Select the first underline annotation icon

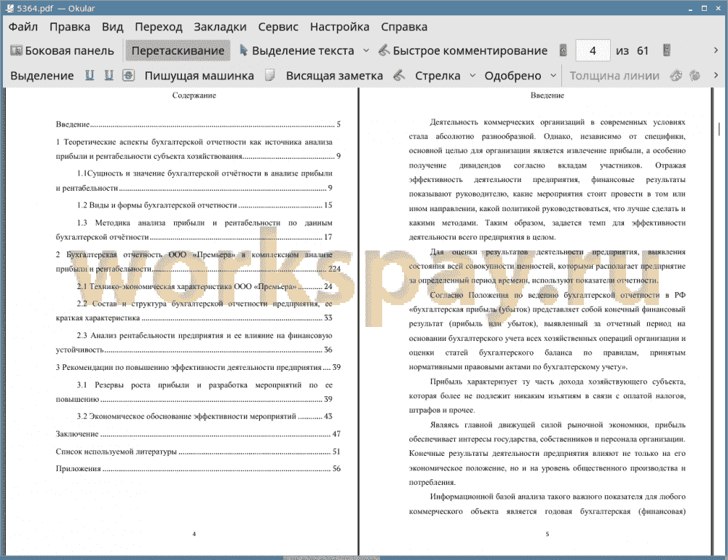90,75
